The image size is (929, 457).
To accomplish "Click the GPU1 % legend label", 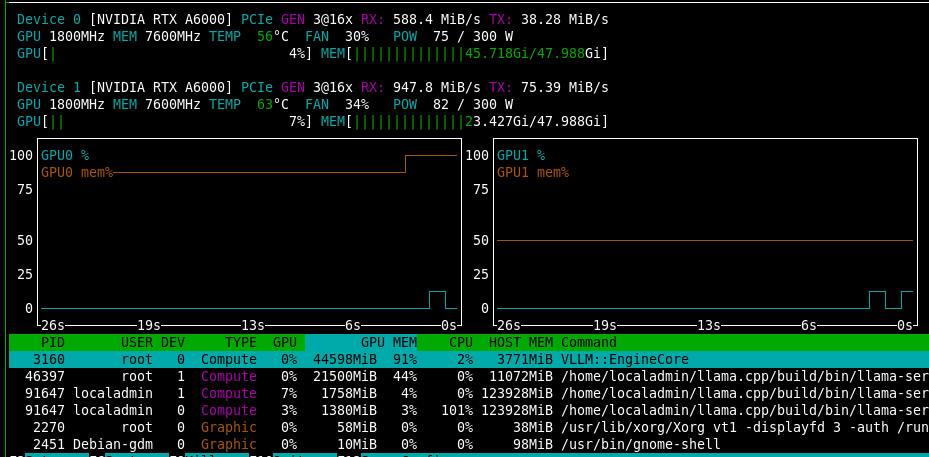I will coord(521,155).
